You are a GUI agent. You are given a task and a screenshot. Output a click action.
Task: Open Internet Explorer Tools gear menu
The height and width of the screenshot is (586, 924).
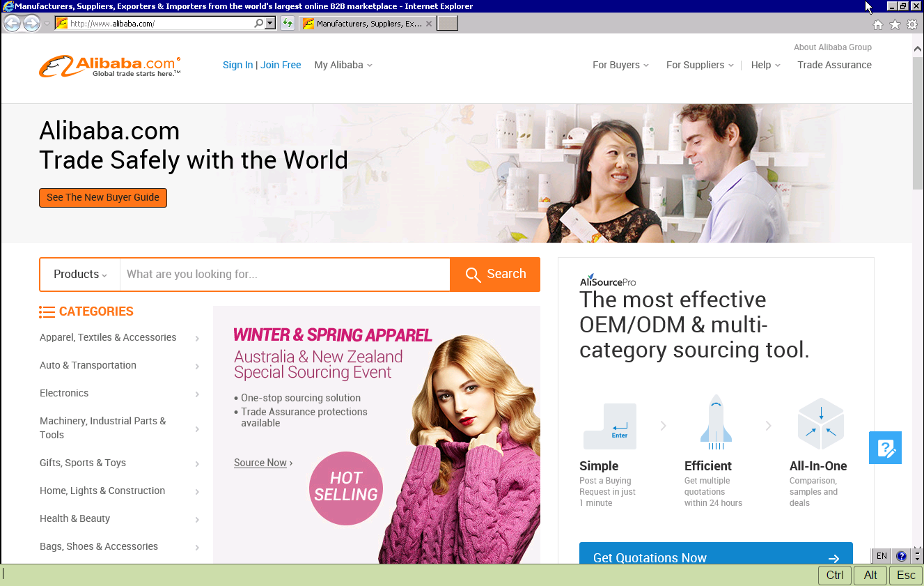911,24
